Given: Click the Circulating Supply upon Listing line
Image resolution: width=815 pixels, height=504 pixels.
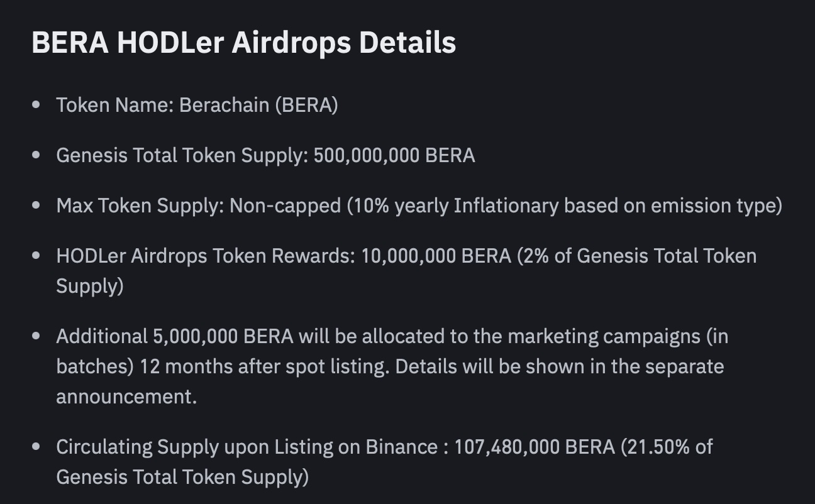Looking at the screenshot, I should click(384, 462).
